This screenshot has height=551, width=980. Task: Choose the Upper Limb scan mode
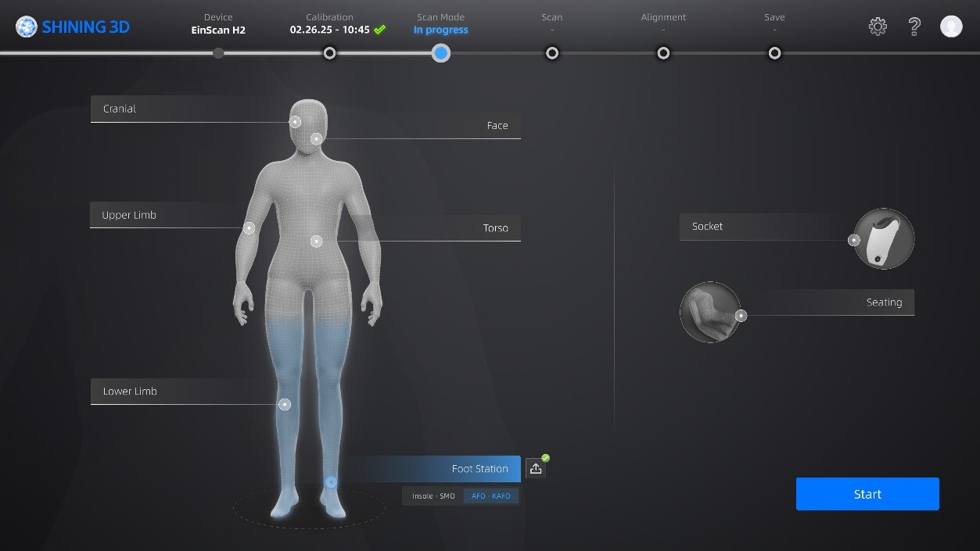[129, 215]
